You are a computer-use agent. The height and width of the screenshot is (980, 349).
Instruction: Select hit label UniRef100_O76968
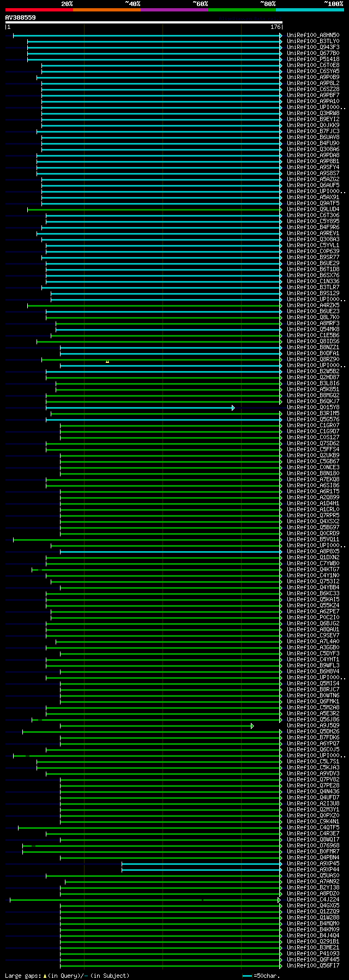[313, 846]
